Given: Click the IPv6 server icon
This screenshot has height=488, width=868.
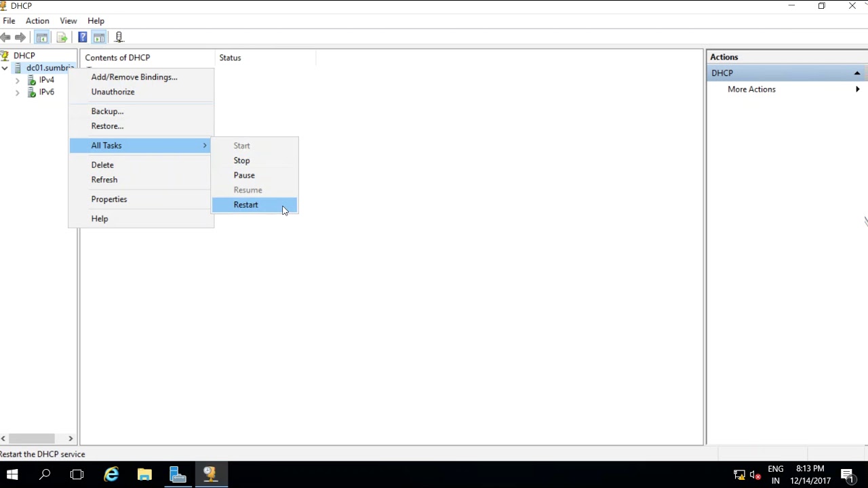Looking at the screenshot, I should point(31,92).
